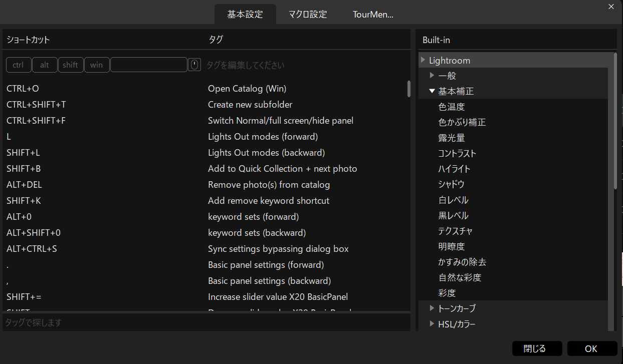Select keyword sets (backward) tag
623x364 pixels.
click(x=257, y=233)
